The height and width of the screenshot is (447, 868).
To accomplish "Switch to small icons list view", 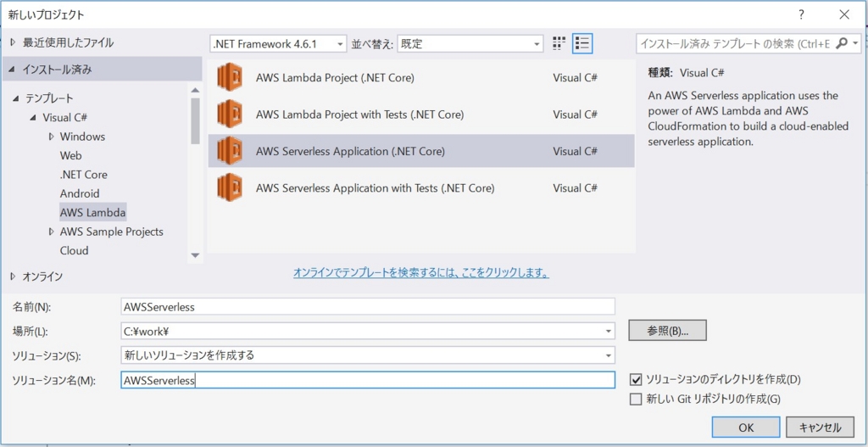I will coord(582,43).
